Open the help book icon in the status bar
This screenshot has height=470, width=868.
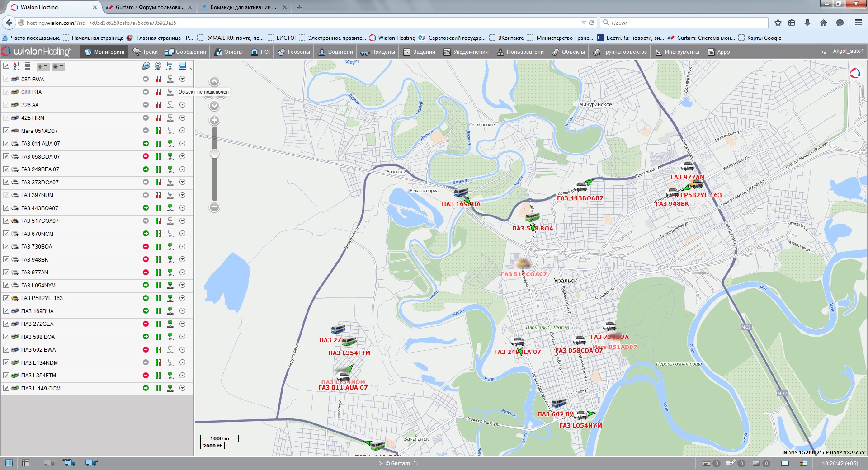[x=785, y=463]
